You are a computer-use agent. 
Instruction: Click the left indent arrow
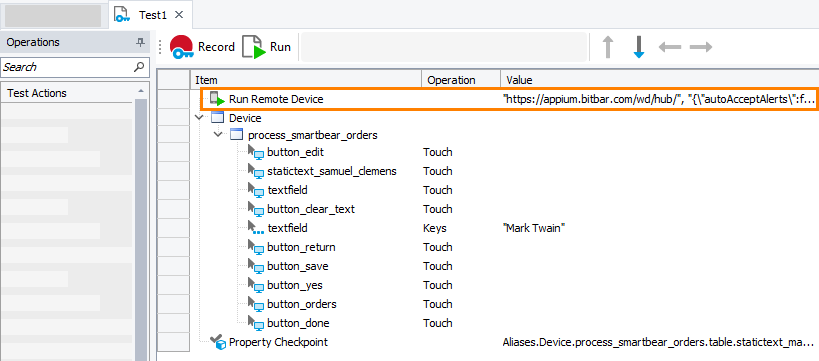coord(670,47)
